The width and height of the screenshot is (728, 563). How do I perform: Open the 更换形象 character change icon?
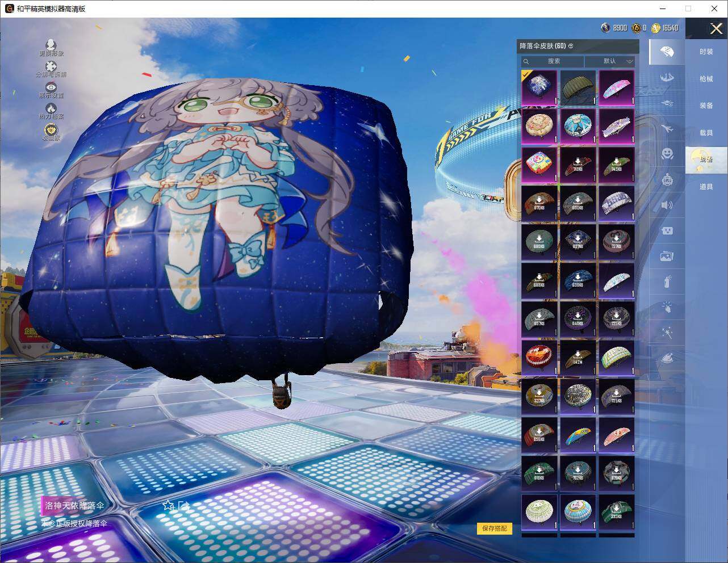coord(51,45)
